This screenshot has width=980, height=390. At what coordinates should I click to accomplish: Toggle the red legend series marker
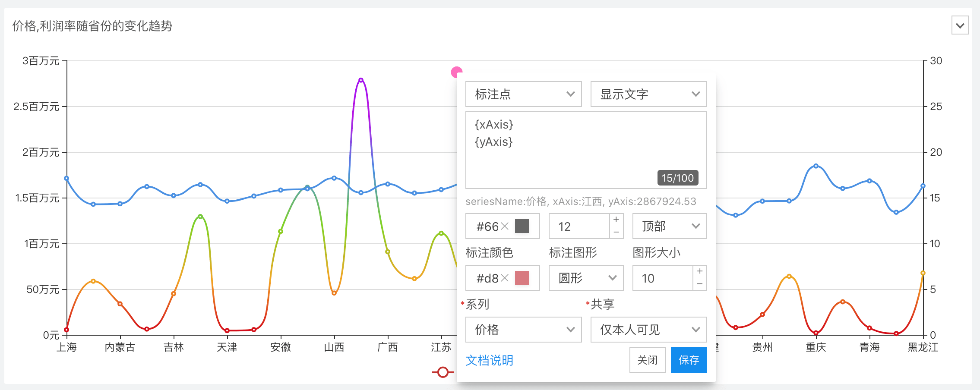443,372
